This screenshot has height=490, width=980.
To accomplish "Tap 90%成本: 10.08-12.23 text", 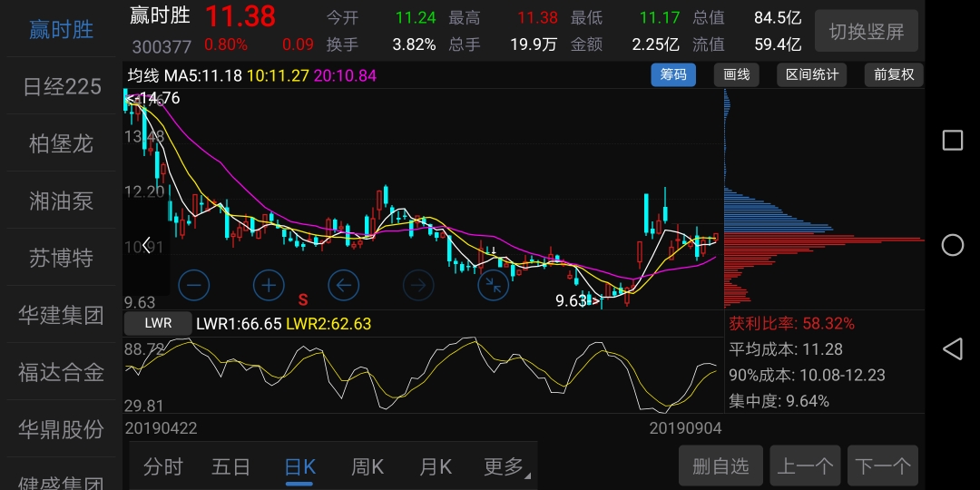I will point(807,375).
